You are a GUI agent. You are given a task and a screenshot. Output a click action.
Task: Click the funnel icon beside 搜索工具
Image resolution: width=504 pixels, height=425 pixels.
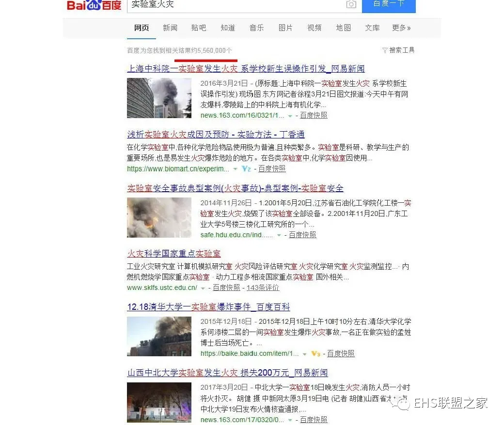click(x=385, y=50)
